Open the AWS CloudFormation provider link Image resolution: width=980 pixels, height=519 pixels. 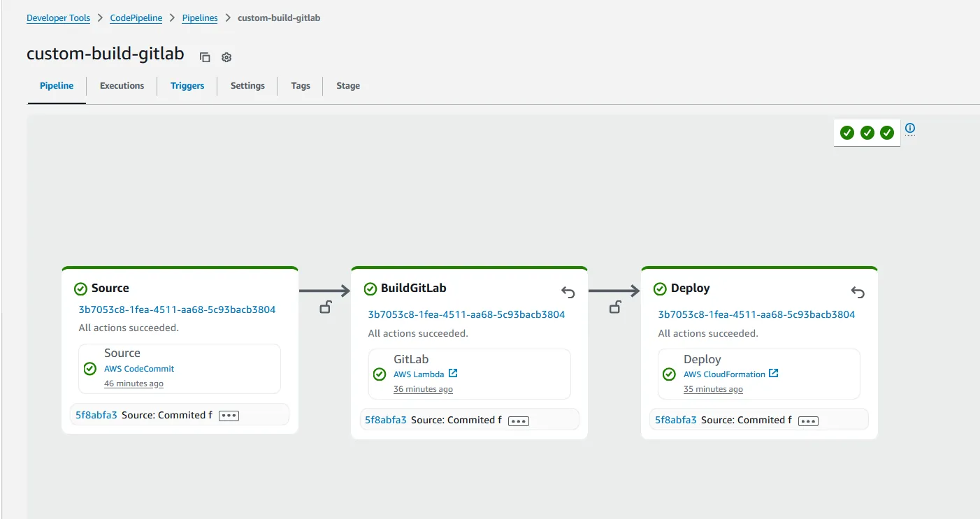point(724,374)
